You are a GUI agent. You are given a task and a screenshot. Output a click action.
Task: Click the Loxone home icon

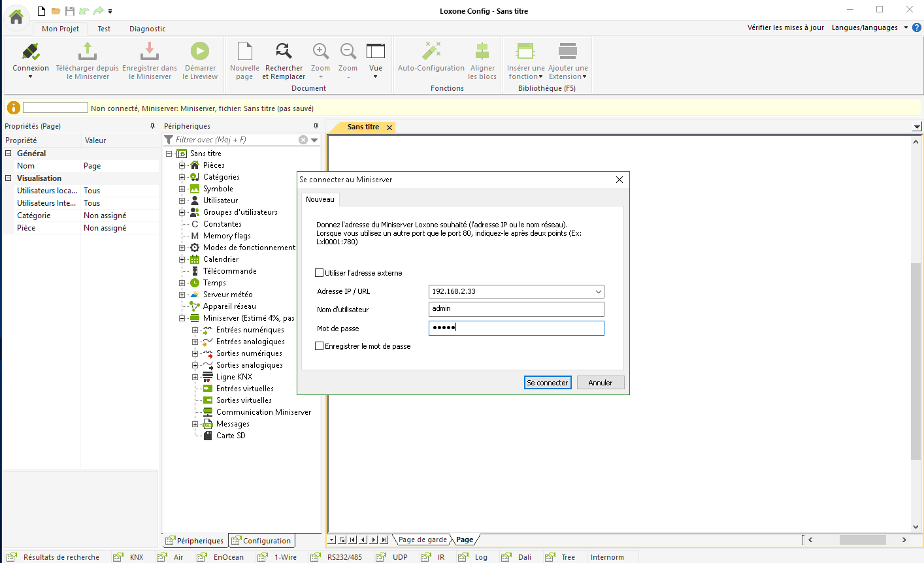pos(17,16)
